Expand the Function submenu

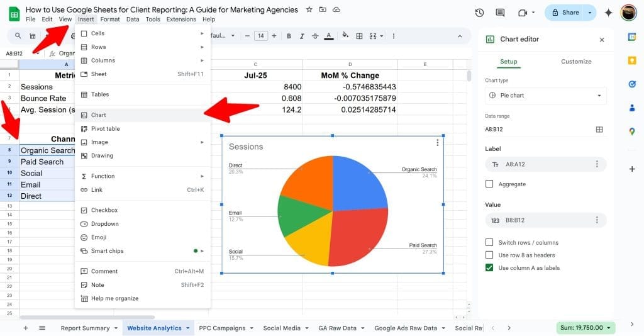202,176
